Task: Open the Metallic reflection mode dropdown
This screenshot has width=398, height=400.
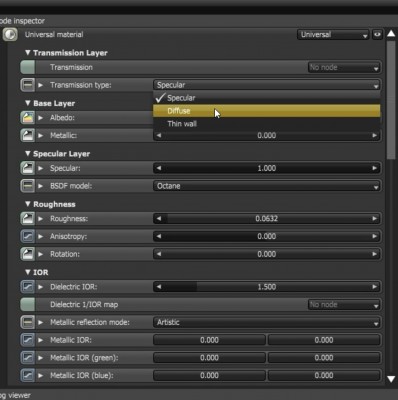Action: coord(267,322)
